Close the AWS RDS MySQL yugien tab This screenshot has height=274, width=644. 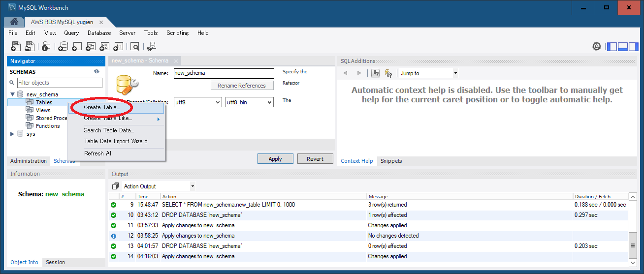pos(101,22)
